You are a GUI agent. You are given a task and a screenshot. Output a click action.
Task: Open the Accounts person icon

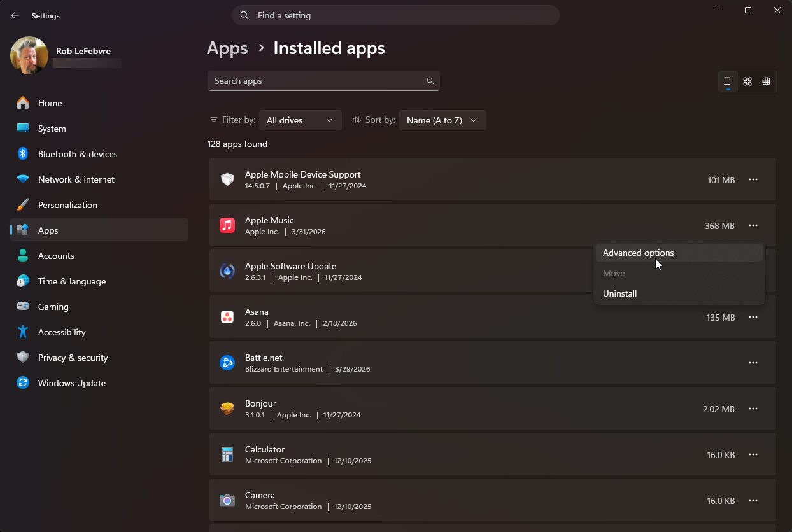[x=23, y=256]
